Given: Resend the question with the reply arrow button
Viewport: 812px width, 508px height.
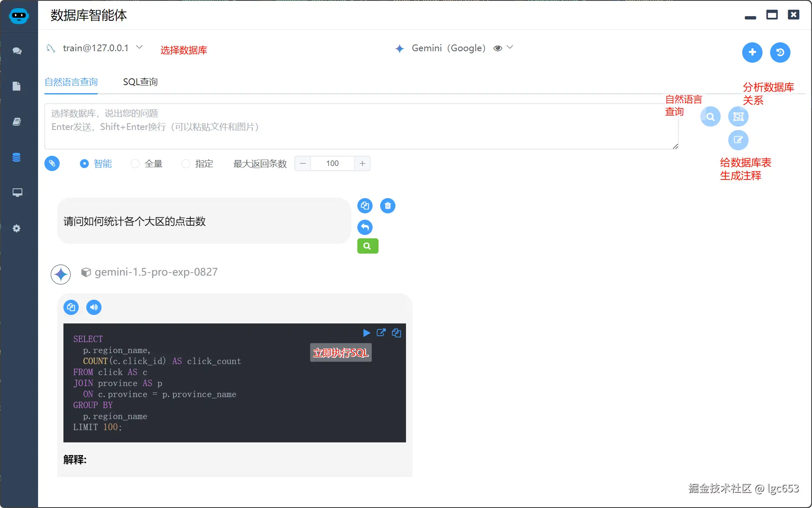Looking at the screenshot, I should pos(365,227).
